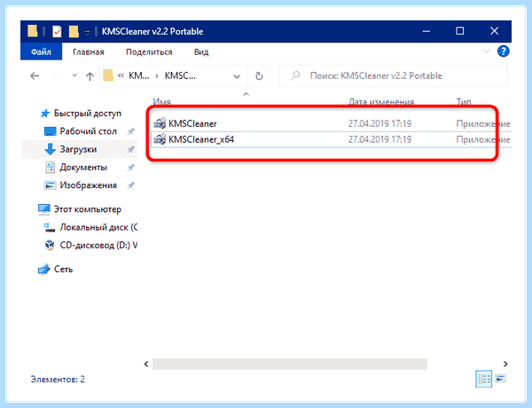
Task: Open the Главная ribbon tab
Action: click(88, 52)
